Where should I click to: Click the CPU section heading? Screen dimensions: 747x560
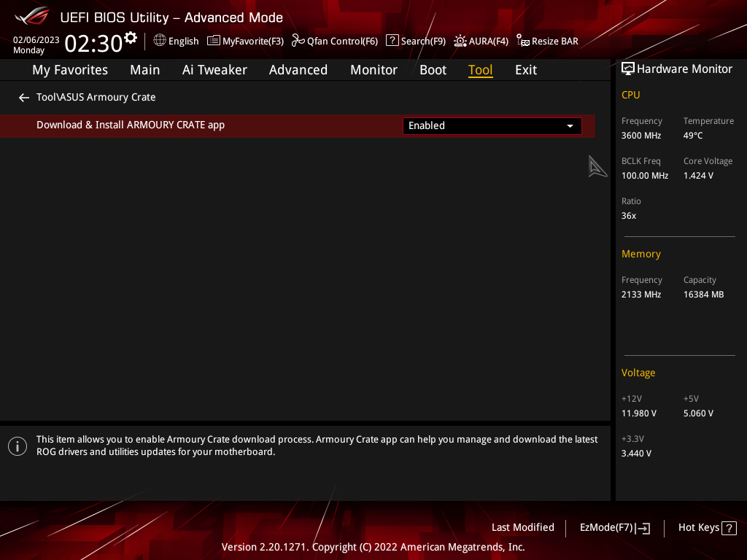(630, 96)
